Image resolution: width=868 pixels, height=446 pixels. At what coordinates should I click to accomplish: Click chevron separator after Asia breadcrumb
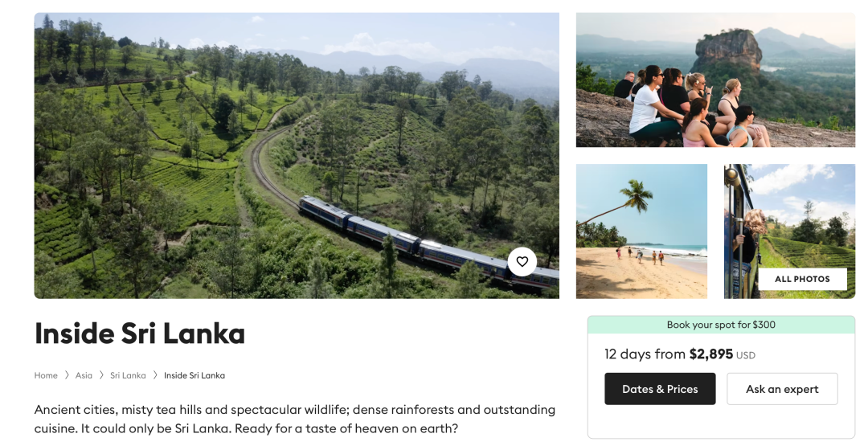[x=101, y=375]
